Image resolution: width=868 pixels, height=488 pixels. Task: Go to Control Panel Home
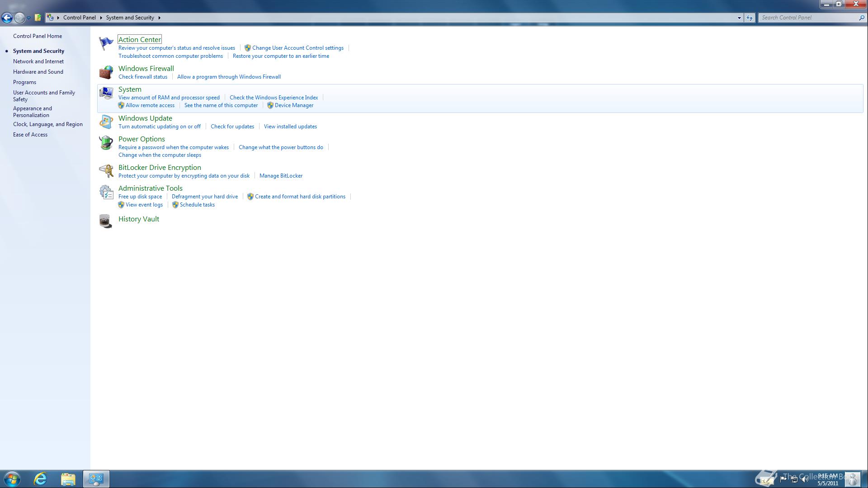point(38,36)
